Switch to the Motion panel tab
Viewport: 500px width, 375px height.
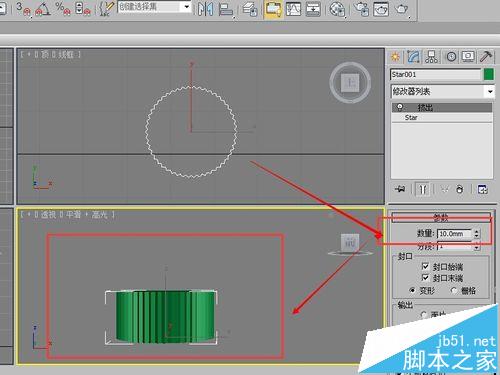pyautogui.click(x=451, y=57)
